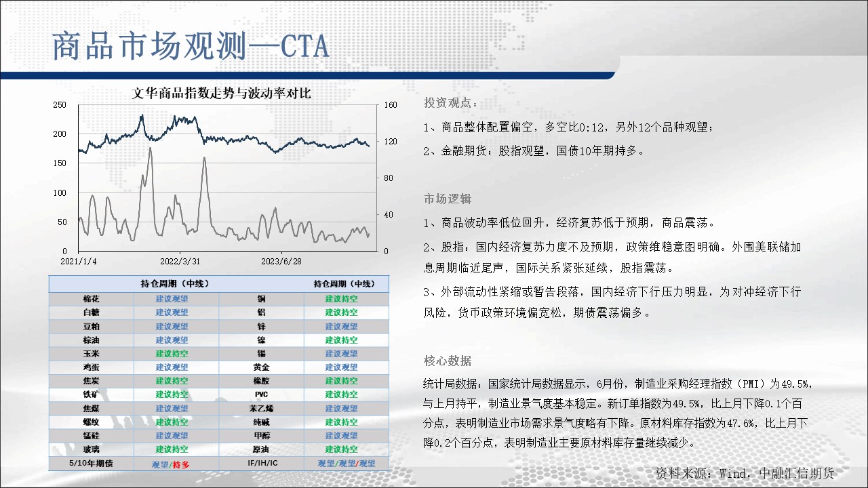The width and height of the screenshot is (868, 488).
Task: Click the slide title 商品市场观测—CTA
Action: pos(191,46)
